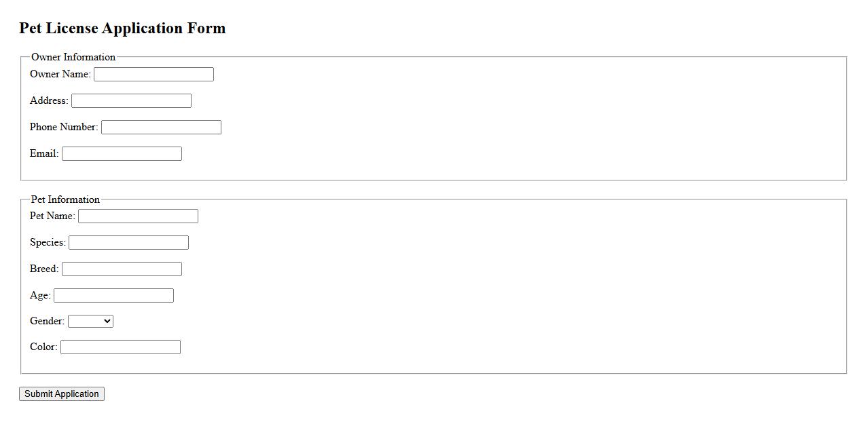Click into the Email text field
Viewport: 868px width, 441px height.
coord(122,154)
